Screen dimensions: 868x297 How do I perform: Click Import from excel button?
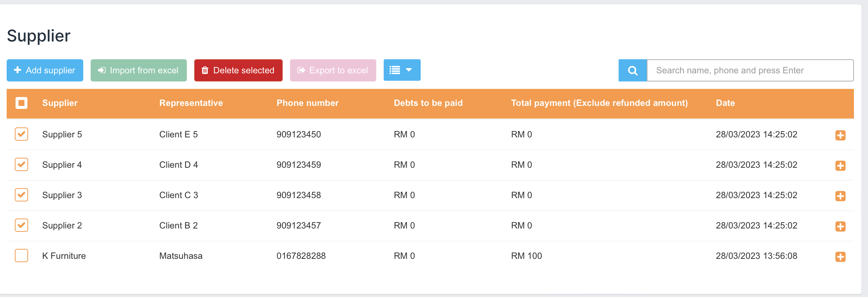coord(138,70)
